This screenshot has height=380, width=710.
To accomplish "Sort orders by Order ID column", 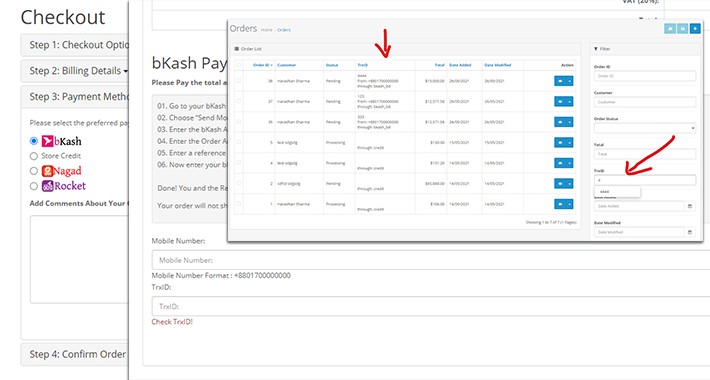I will [x=263, y=65].
